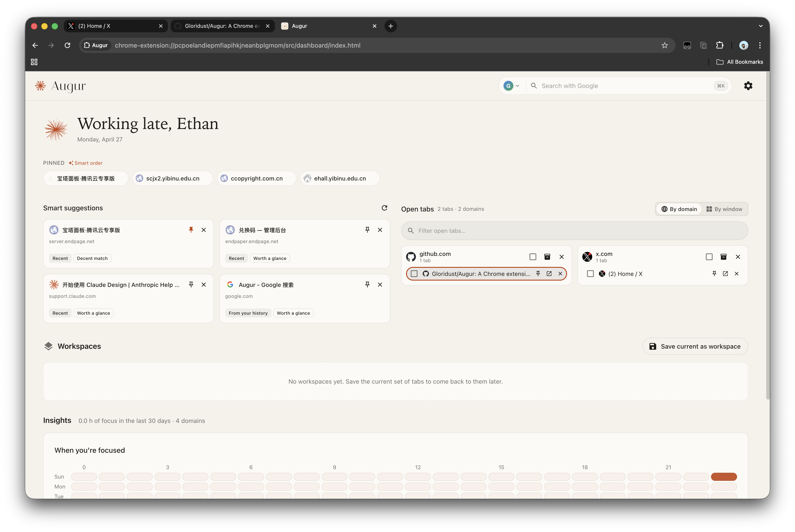The width and height of the screenshot is (795, 532).
Task: Open Augur settings gear icon
Action: pyautogui.click(x=748, y=86)
